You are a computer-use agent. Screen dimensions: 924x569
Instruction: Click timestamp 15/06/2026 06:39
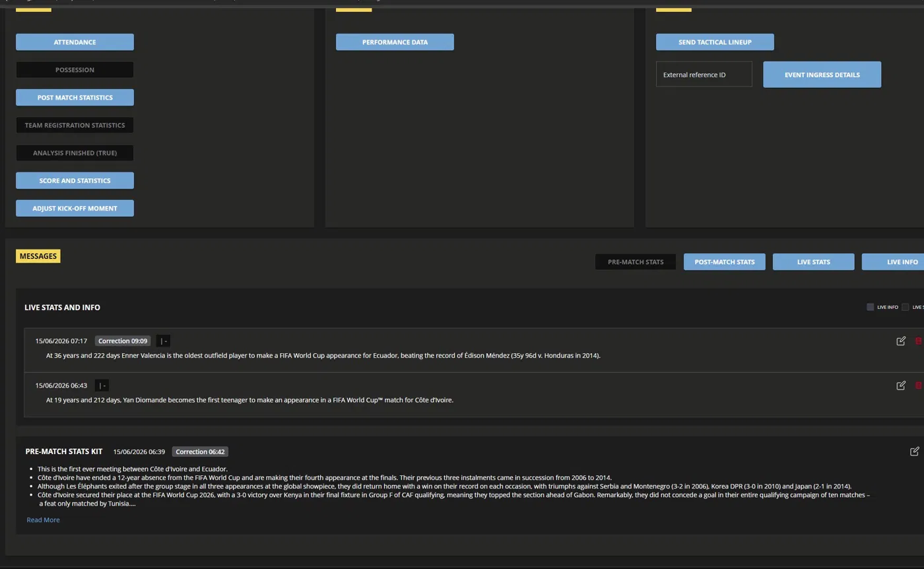pyautogui.click(x=139, y=452)
